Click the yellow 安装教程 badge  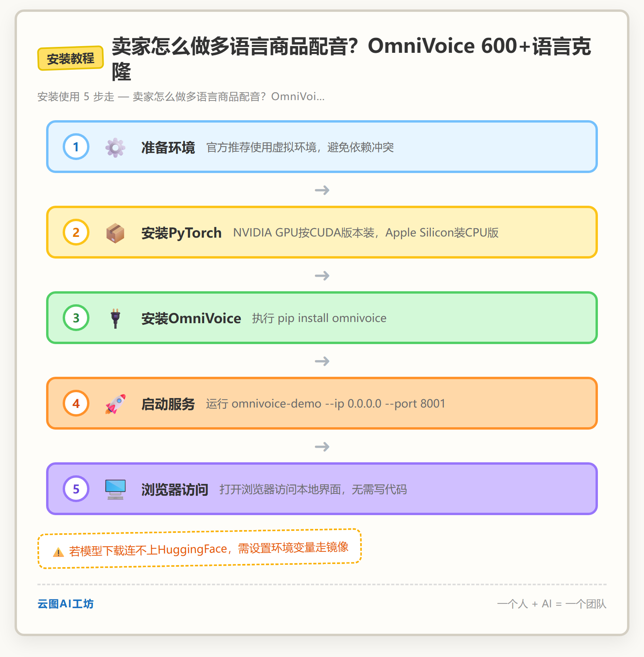(x=71, y=58)
